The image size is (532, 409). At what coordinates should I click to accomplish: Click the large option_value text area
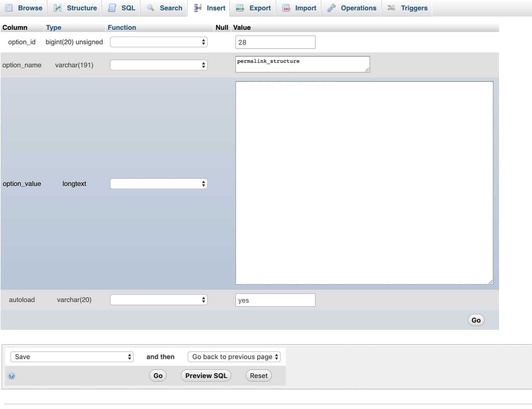coord(364,183)
